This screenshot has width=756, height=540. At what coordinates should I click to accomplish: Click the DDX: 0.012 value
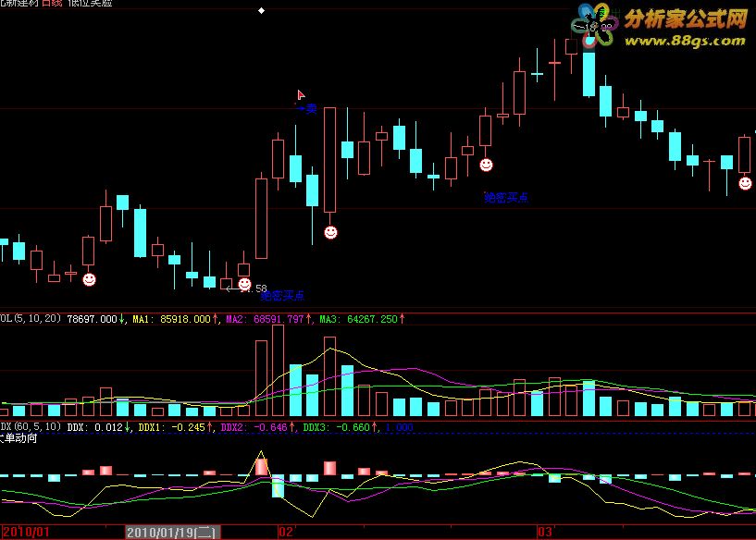coord(95,427)
